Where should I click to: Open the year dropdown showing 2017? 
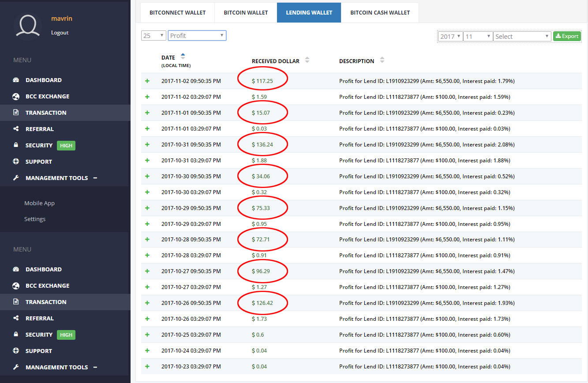point(450,37)
